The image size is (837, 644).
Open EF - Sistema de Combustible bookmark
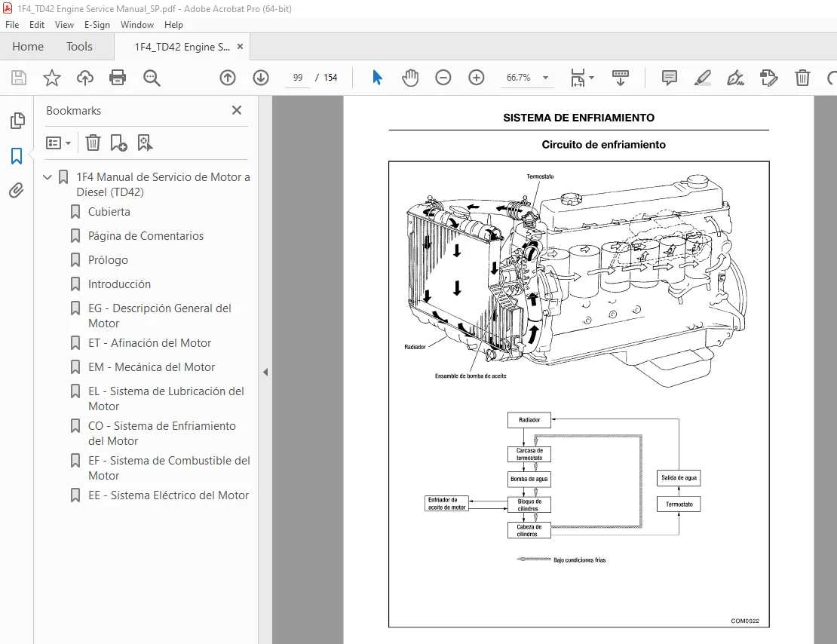tap(169, 468)
